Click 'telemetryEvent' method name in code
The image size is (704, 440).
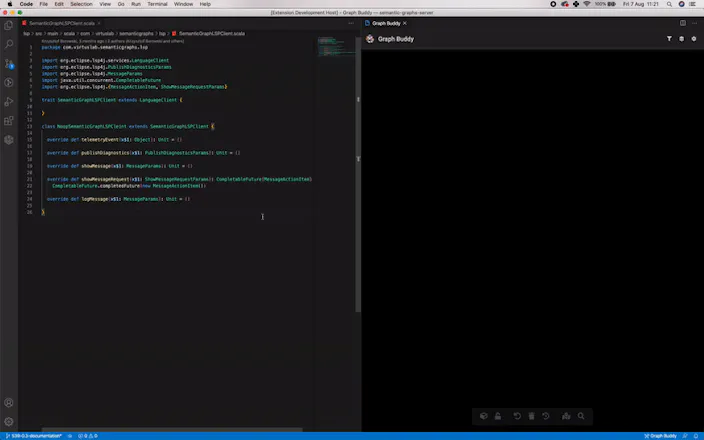coord(100,140)
